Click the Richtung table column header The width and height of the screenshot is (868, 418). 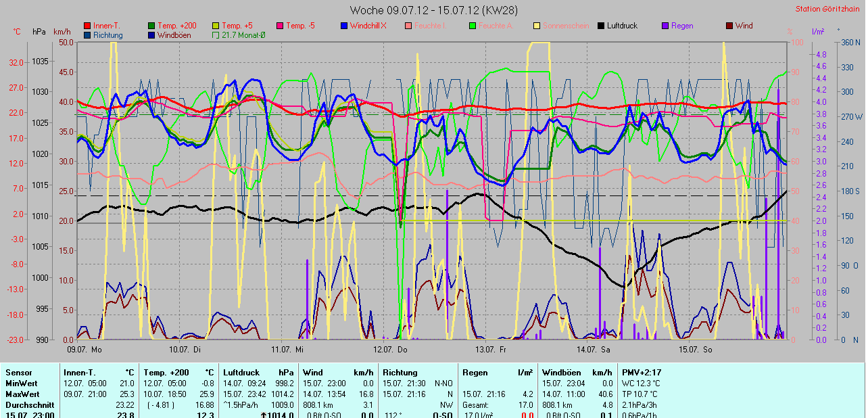tap(400, 373)
